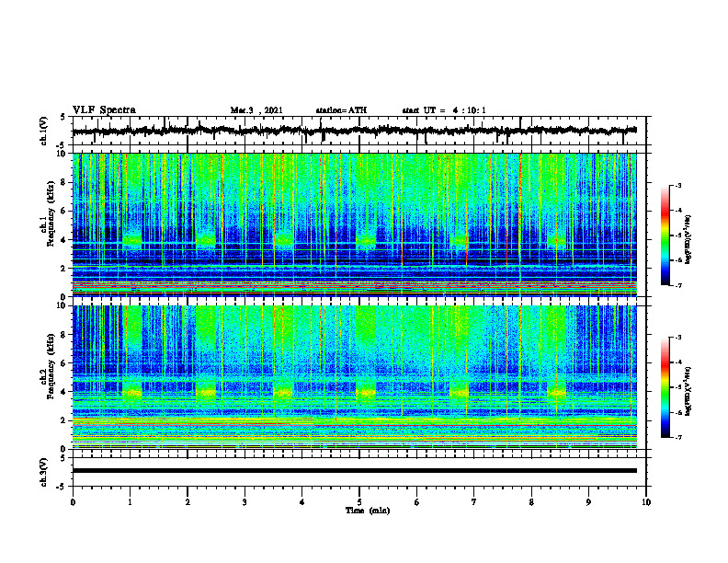Click time axis tick label "7"
This screenshot has width=728, height=563.
point(474,502)
